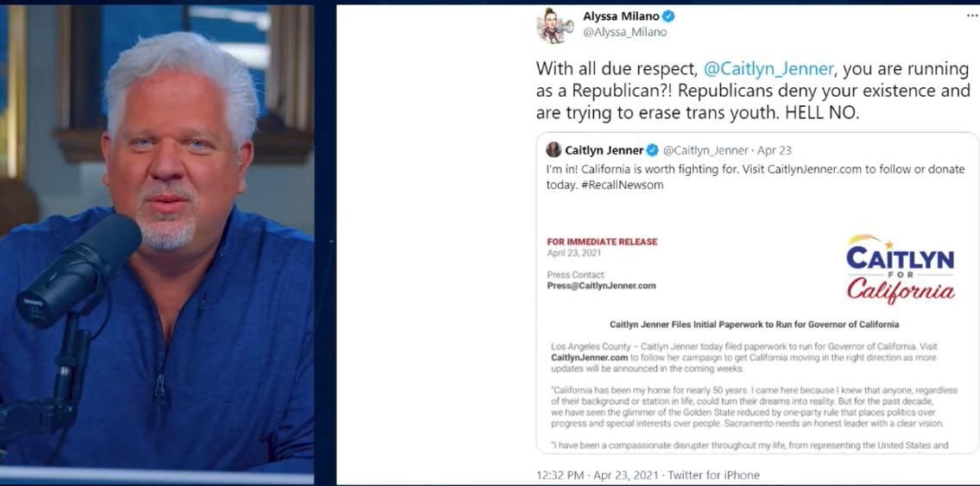This screenshot has width=980, height=486.
Task: Click Caitlyn Jenner's small avatar in quoted tweet
Action: point(553,150)
